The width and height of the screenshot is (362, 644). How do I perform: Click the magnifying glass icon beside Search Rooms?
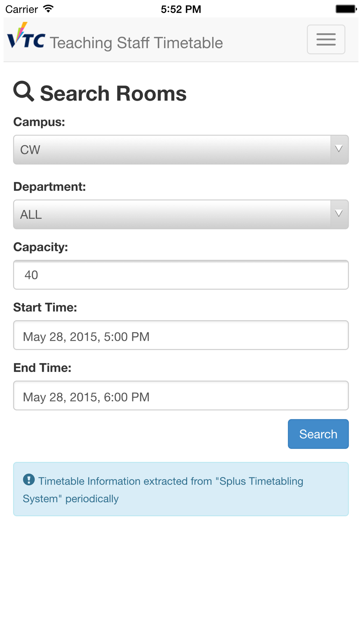[x=24, y=91]
